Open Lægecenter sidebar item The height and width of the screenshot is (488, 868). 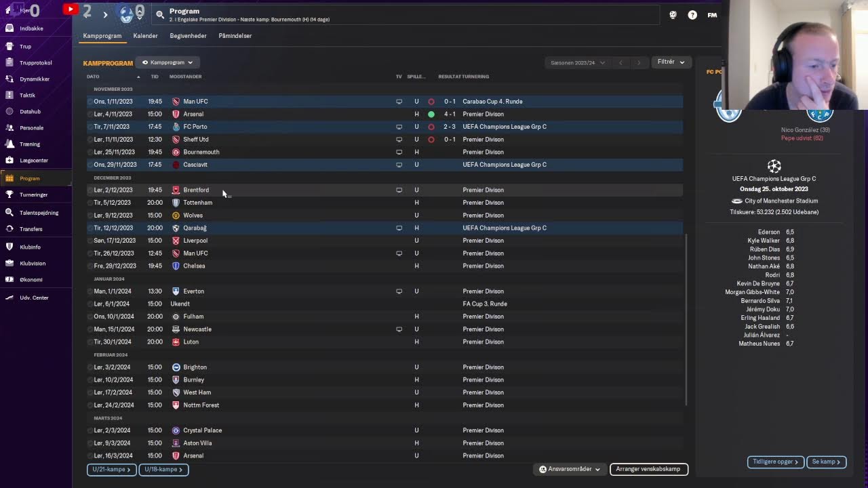[34, 160]
